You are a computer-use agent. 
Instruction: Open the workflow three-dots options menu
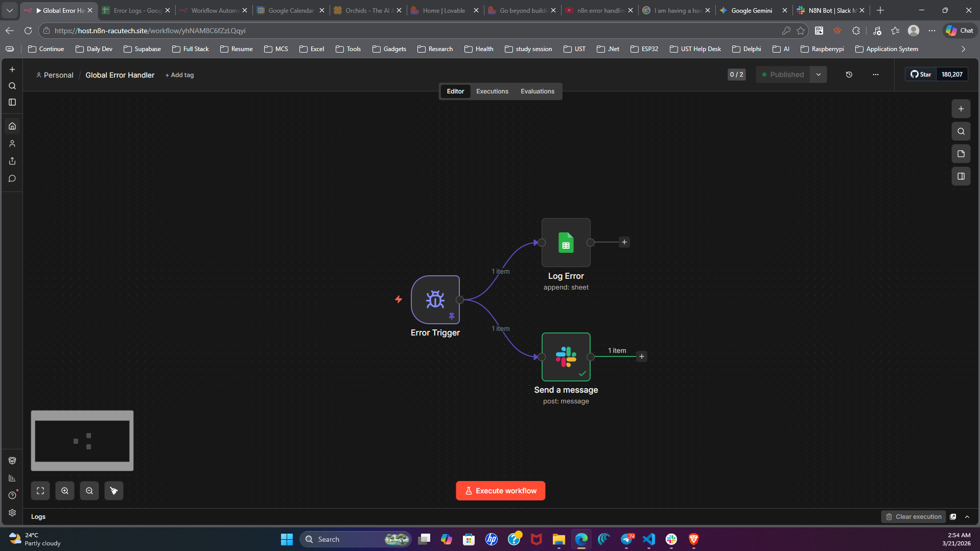pyautogui.click(x=876, y=75)
